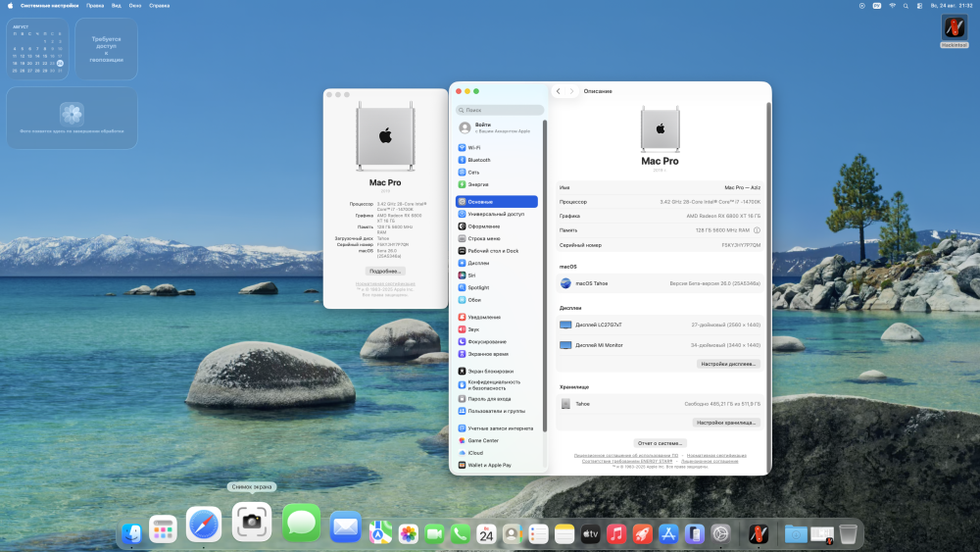Viewport: 980px width, 552px height.
Task: Select Game Center in the sidebar
Action: coord(497,441)
